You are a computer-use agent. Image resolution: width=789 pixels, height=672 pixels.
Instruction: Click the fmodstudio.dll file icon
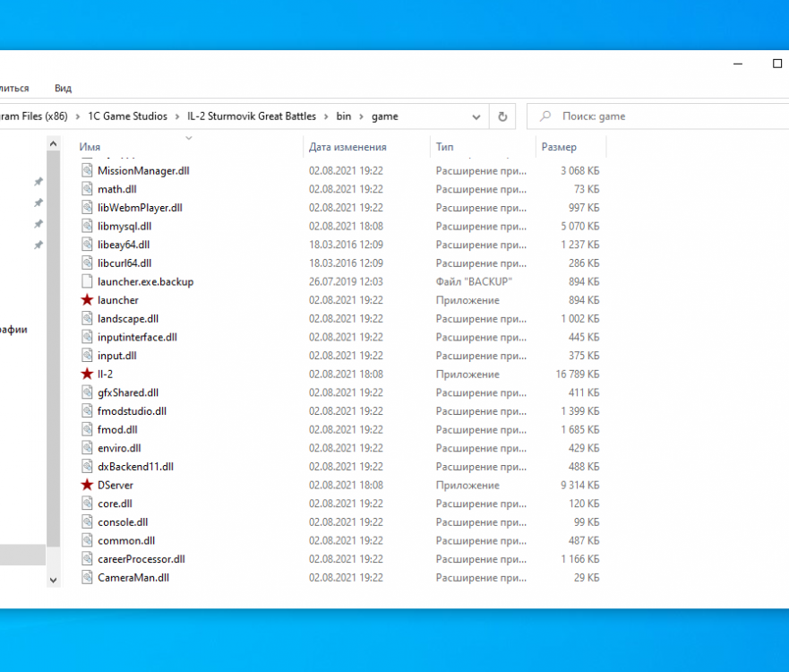click(x=87, y=411)
